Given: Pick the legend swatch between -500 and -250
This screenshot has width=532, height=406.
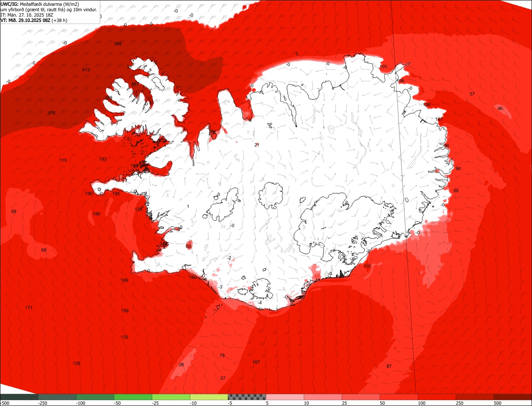Looking at the screenshot, I should (x=19, y=397).
